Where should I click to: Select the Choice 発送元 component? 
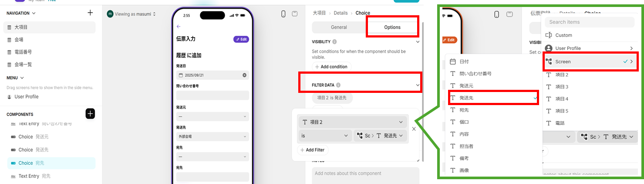[x=51, y=137]
